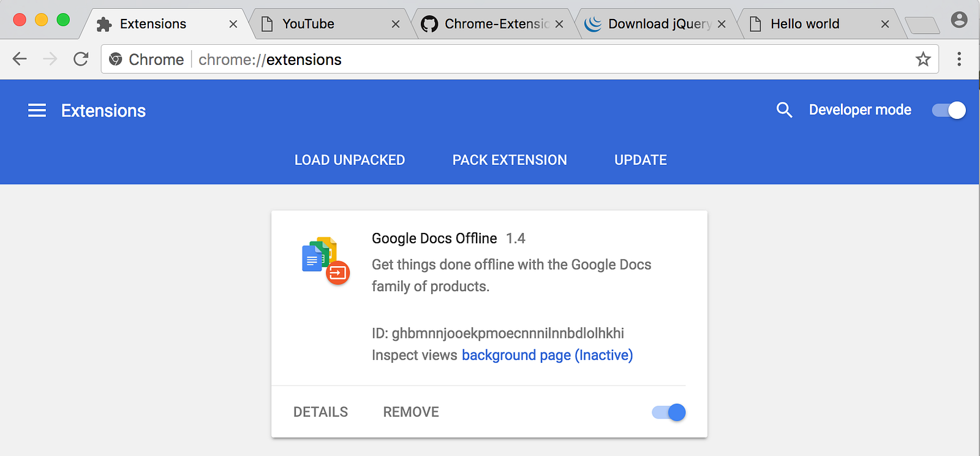
Task: Close the Hello world tab
Action: (885, 24)
